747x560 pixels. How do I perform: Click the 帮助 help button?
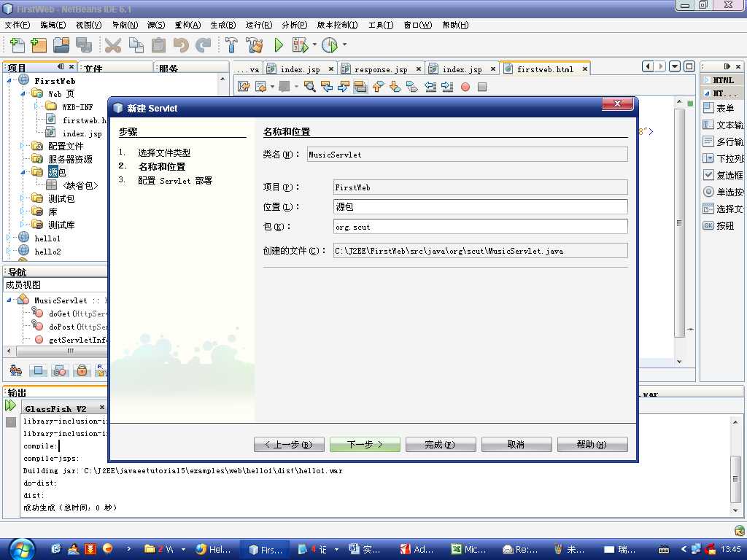click(592, 445)
